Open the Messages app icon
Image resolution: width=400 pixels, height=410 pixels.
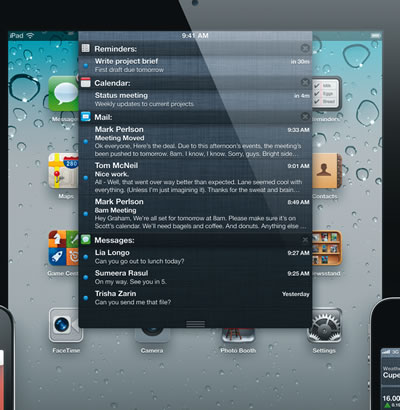64,94
